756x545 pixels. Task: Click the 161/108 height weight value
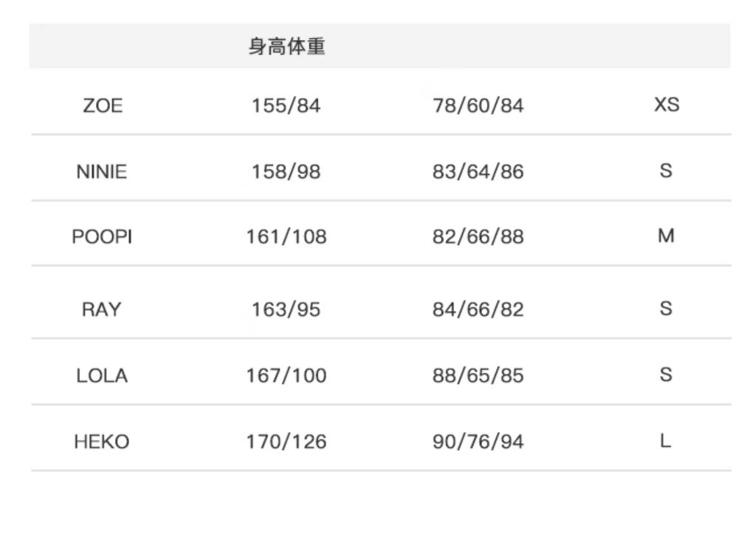pos(286,238)
